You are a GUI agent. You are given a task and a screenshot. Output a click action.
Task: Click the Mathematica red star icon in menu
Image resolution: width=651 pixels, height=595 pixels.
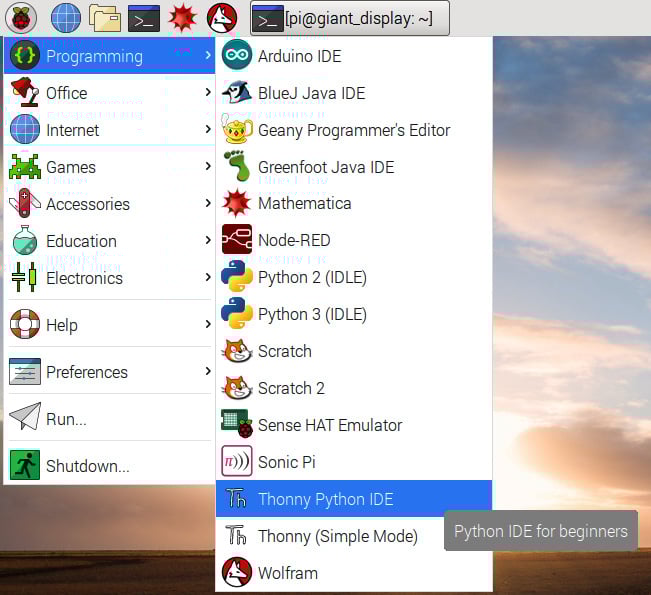(x=237, y=203)
